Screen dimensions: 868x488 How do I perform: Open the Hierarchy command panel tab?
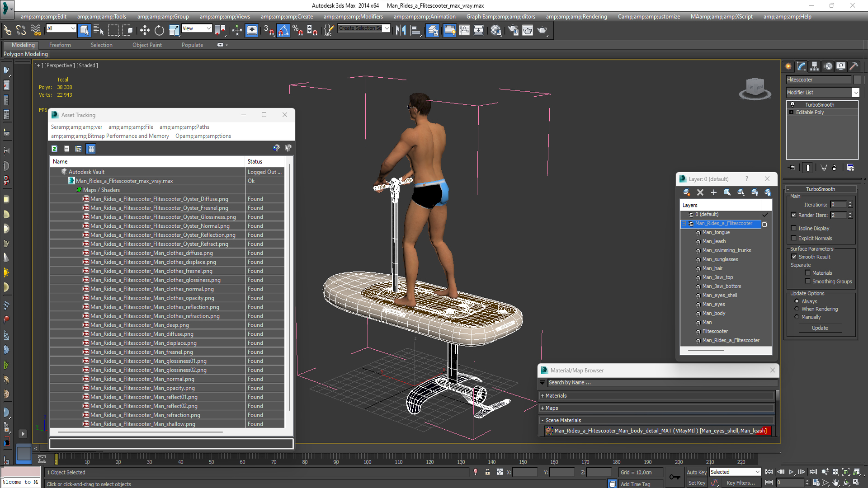tap(815, 66)
